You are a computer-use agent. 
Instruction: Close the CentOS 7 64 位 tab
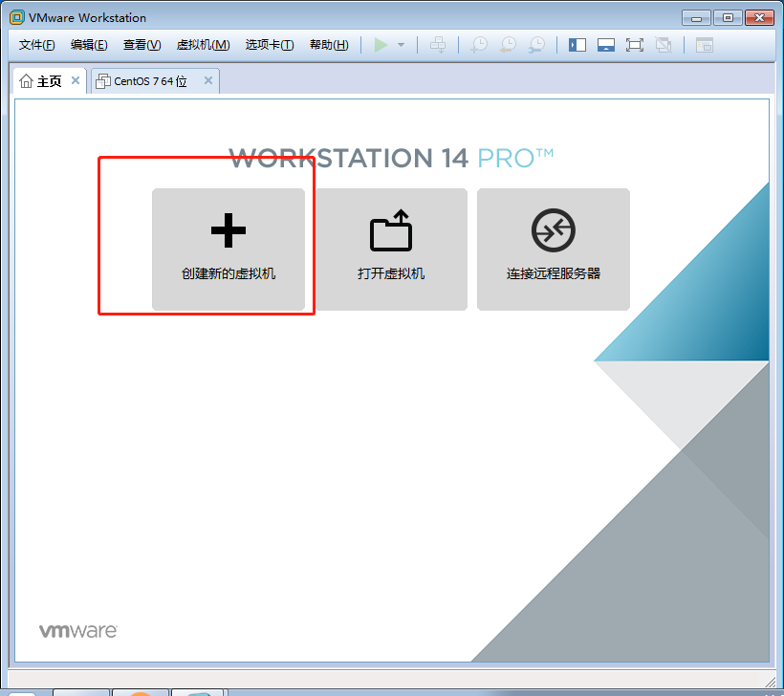click(208, 81)
